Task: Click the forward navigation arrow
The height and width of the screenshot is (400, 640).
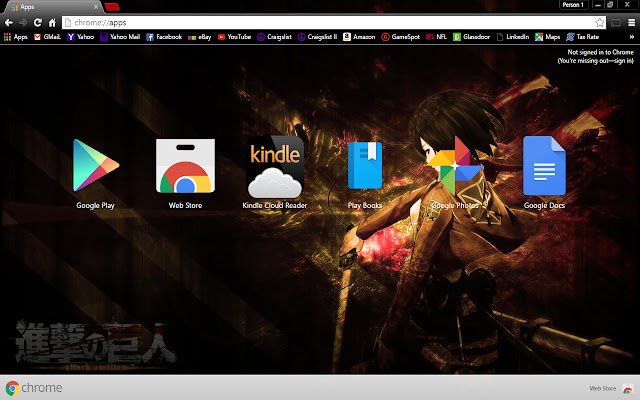Action: [x=23, y=22]
